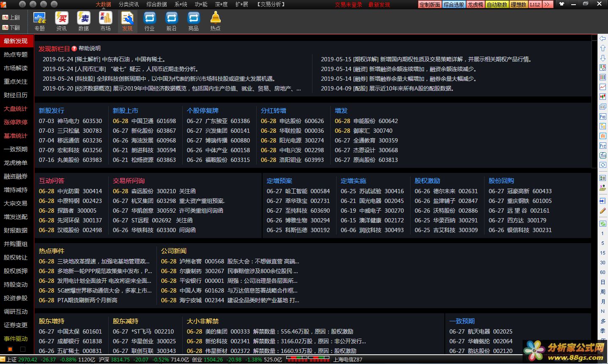Open the f(x) formula icon in right sidebar
The height and width of the screenshot is (364, 608).
point(603,155)
